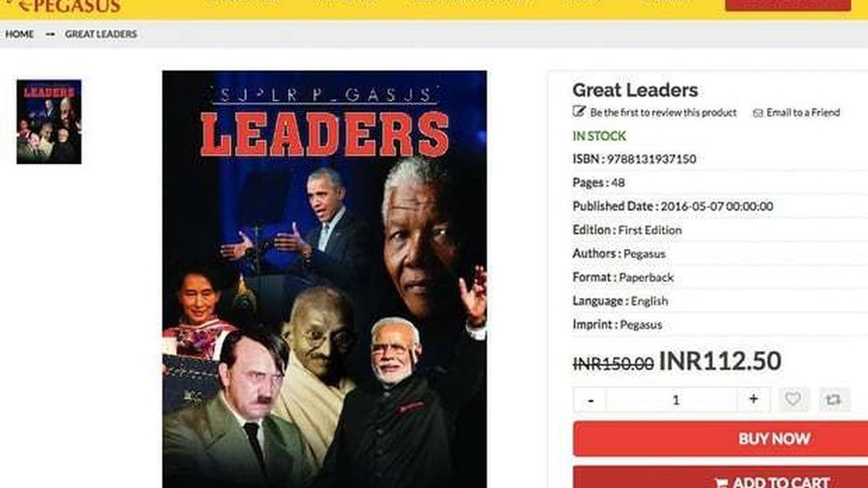Viewport: 868px width, 488px height.
Task: Click the INR112.50 discounted price
Action: click(x=721, y=361)
